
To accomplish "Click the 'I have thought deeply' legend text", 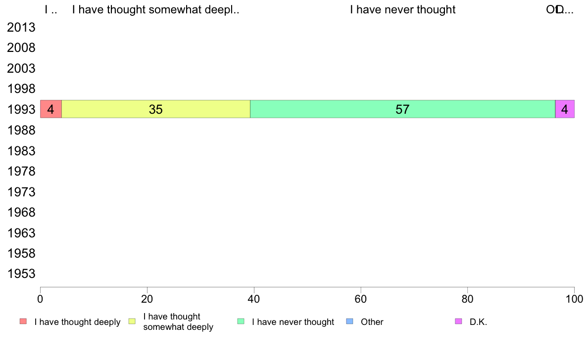I will (x=77, y=322).
